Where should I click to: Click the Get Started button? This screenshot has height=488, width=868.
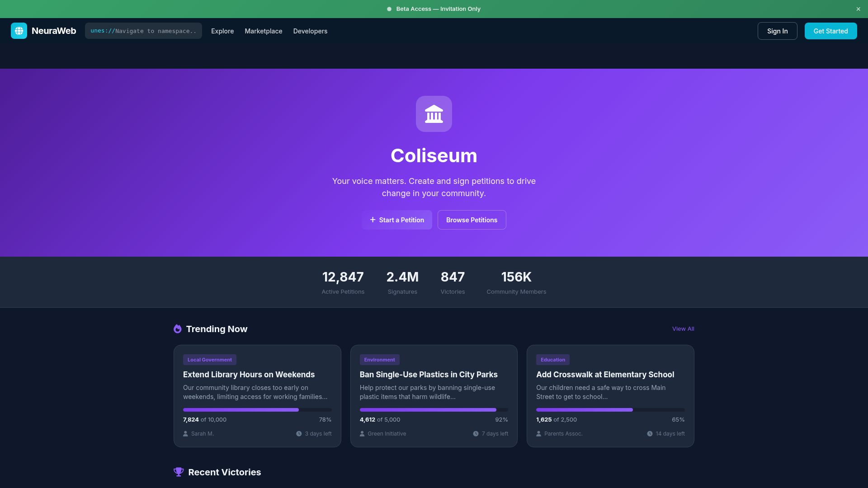830,31
